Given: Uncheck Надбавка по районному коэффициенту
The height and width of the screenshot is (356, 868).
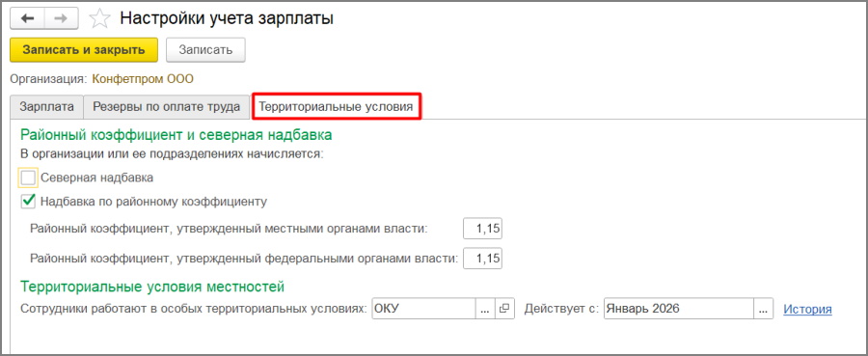Looking at the screenshot, I should point(28,201).
